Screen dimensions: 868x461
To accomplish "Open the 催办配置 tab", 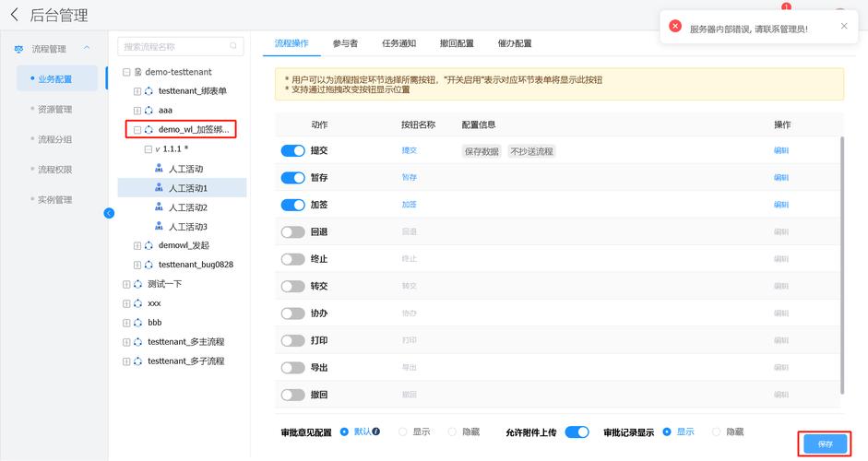I will (514, 43).
